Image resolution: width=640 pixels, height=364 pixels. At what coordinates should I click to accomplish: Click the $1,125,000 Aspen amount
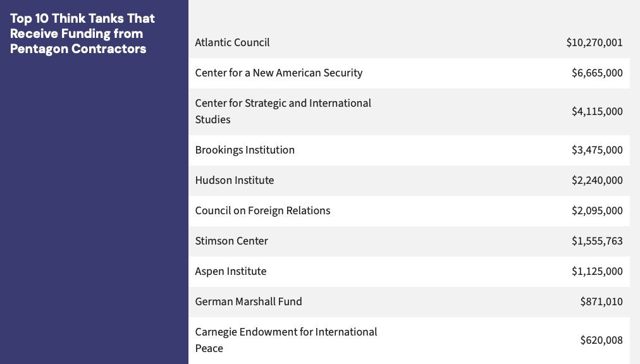[x=597, y=271]
